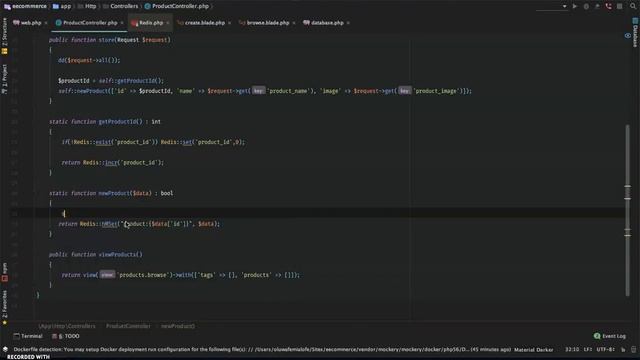Viewport: 640px width, 360px height.
Task: Open the npm side panel
Action: (x=4, y=272)
